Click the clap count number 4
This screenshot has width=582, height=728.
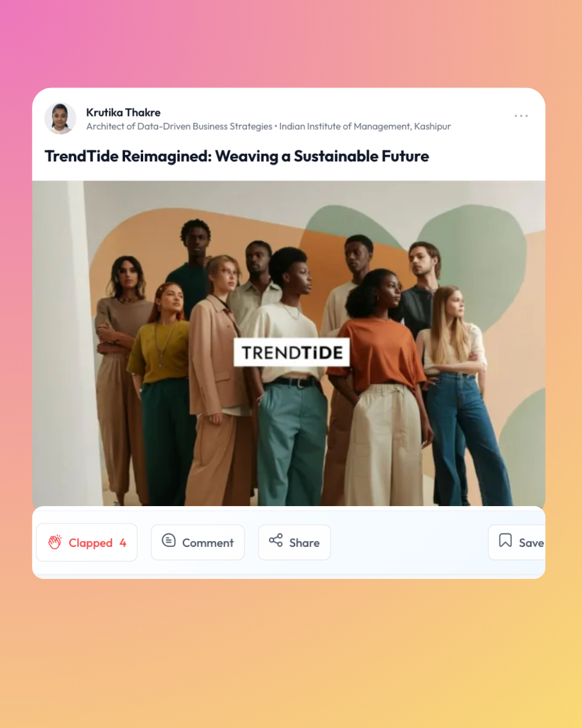(x=123, y=542)
